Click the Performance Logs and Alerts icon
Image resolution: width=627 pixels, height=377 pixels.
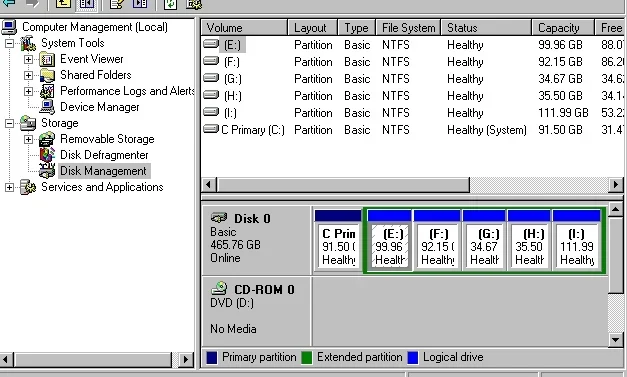tap(47, 91)
